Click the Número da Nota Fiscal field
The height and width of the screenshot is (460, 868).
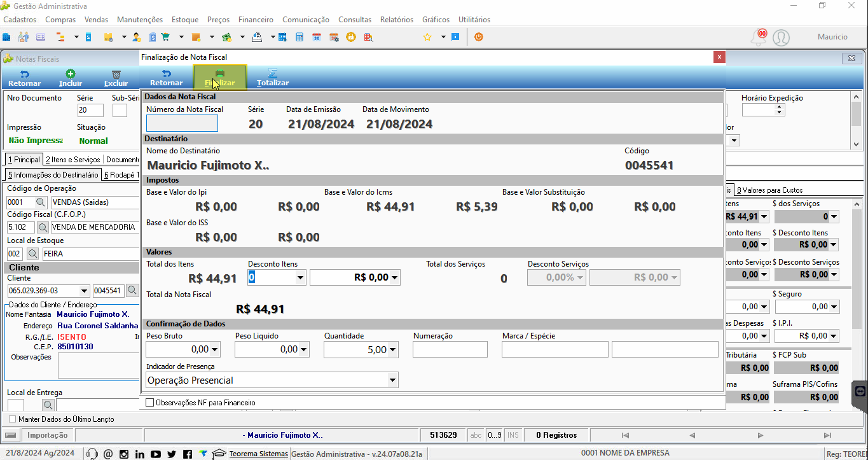click(182, 123)
